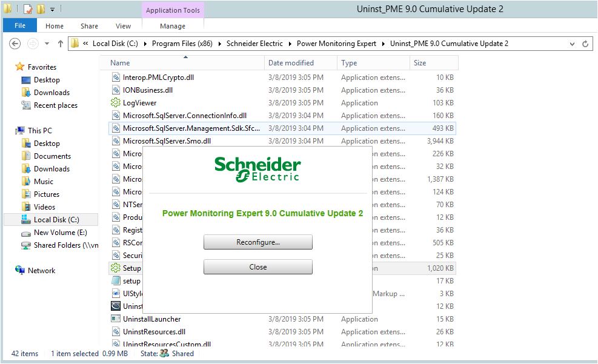Select Network in navigation pane

[x=41, y=270]
